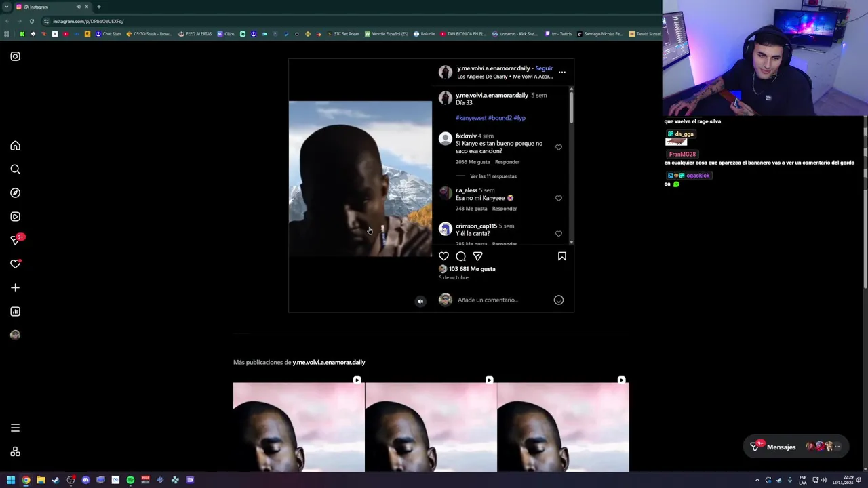This screenshot has height=488, width=868.
Task: Save the post with bookmark icon
Action: click(x=561, y=256)
